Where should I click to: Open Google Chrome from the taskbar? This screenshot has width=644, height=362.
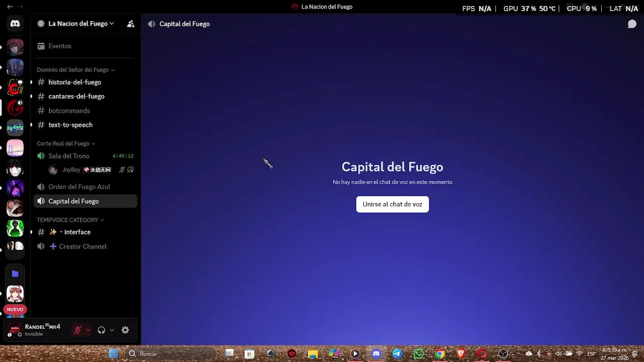point(440,354)
